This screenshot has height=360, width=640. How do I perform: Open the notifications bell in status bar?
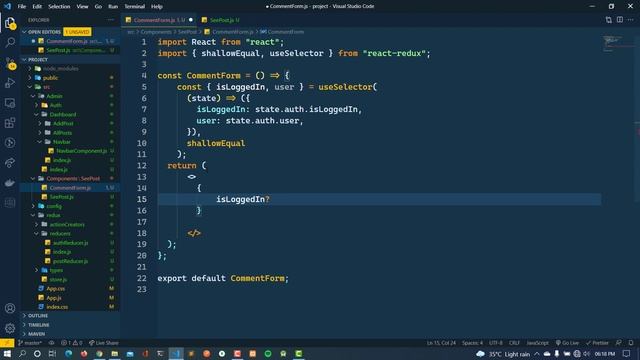[631, 343]
